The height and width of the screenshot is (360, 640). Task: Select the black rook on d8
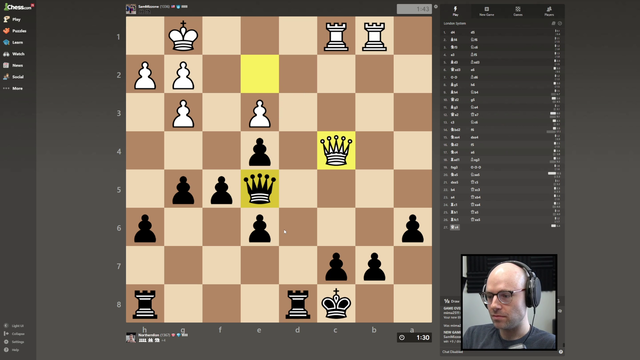[298, 304]
